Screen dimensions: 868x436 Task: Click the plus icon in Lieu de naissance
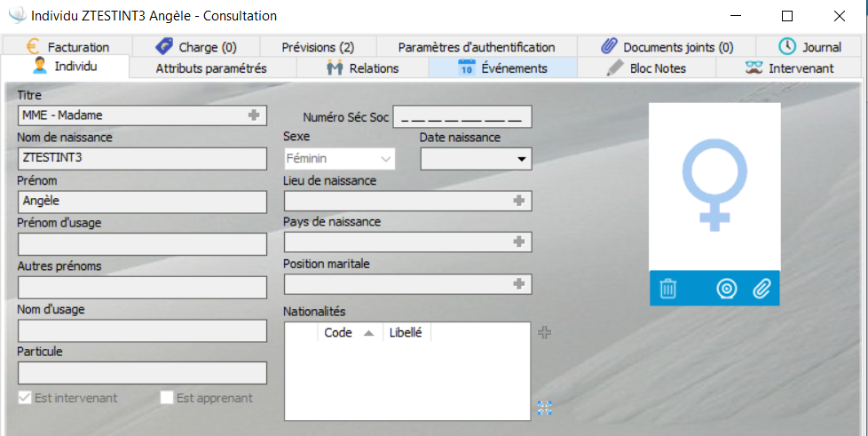click(519, 201)
